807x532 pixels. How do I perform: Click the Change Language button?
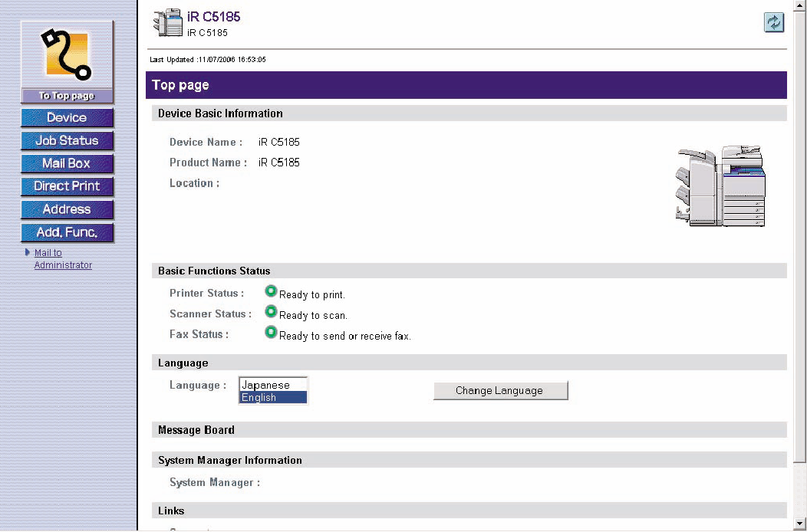pos(501,390)
